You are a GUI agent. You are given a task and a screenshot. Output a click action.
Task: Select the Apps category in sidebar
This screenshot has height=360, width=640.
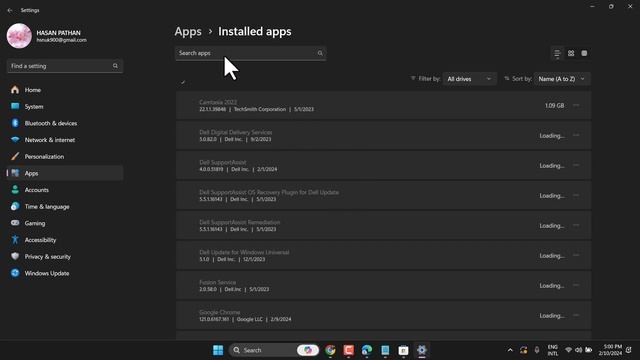click(x=64, y=173)
